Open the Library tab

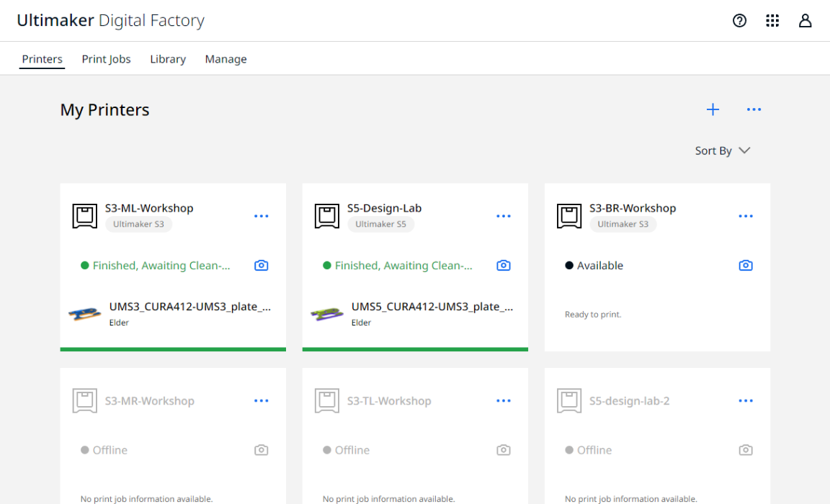click(x=167, y=58)
